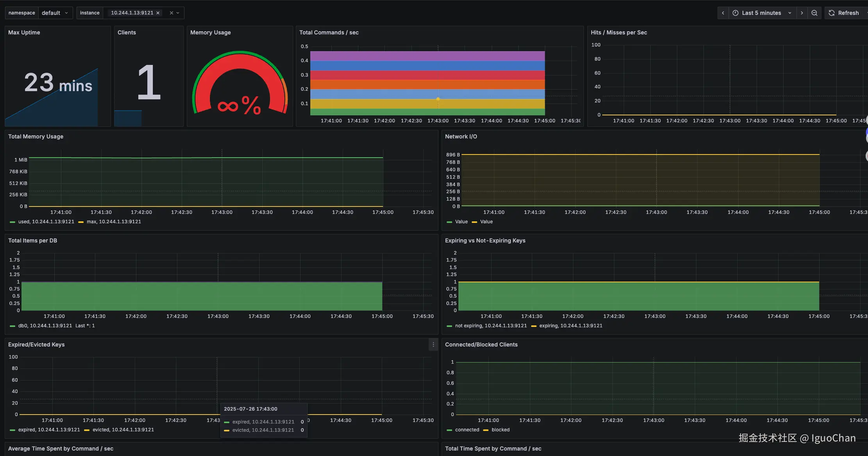The width and height of the screenshot is (868, 456).
Task: Click the Network I/O panel title
Action: click(x=461, y=136)
